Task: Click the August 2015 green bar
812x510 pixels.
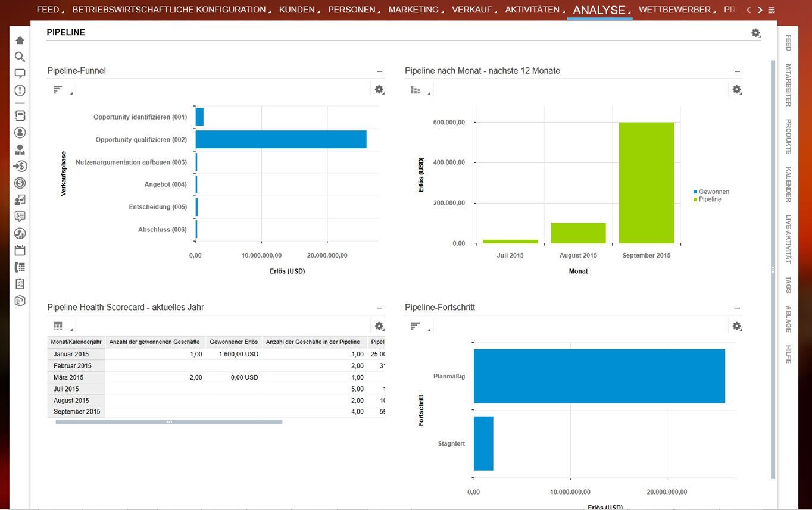Action: coord(578,233)
